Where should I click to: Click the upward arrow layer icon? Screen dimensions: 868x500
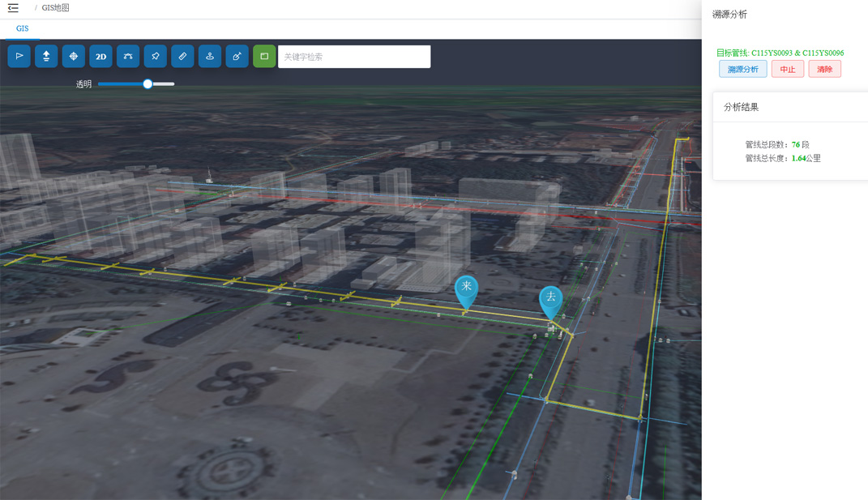46,56
